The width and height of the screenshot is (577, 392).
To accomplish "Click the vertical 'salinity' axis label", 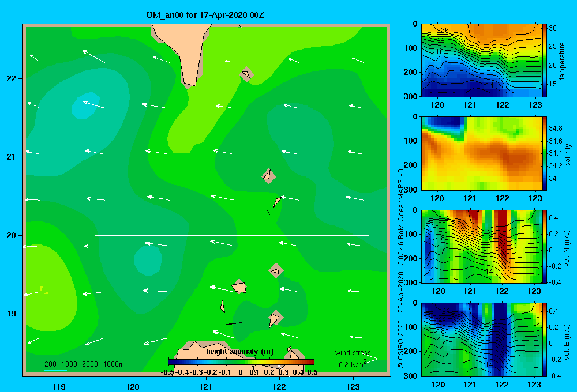I will (568, 154).
